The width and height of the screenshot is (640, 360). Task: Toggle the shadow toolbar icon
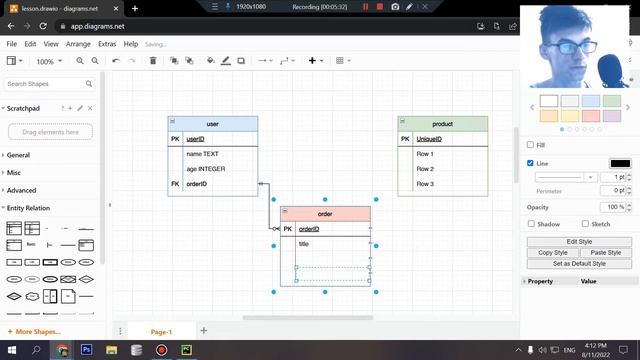click(241, 61)
